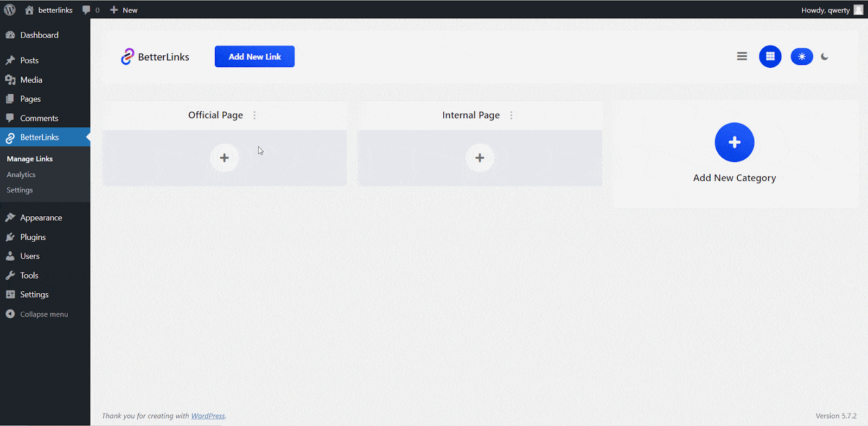Open Analytics submenu under BetterLinks
868x426 pixels.
pos(21,175)
